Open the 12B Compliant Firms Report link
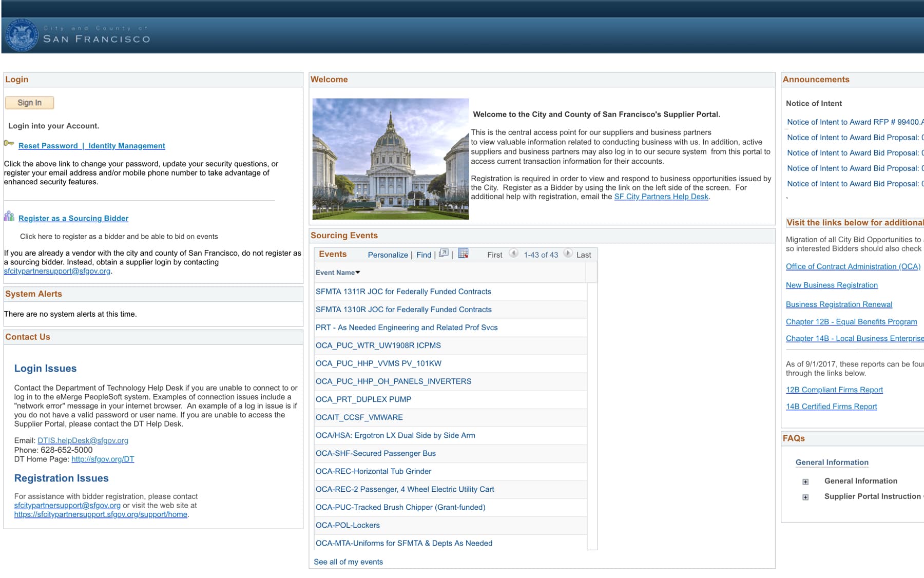924x578 pixels. click(x=834, y=390)
